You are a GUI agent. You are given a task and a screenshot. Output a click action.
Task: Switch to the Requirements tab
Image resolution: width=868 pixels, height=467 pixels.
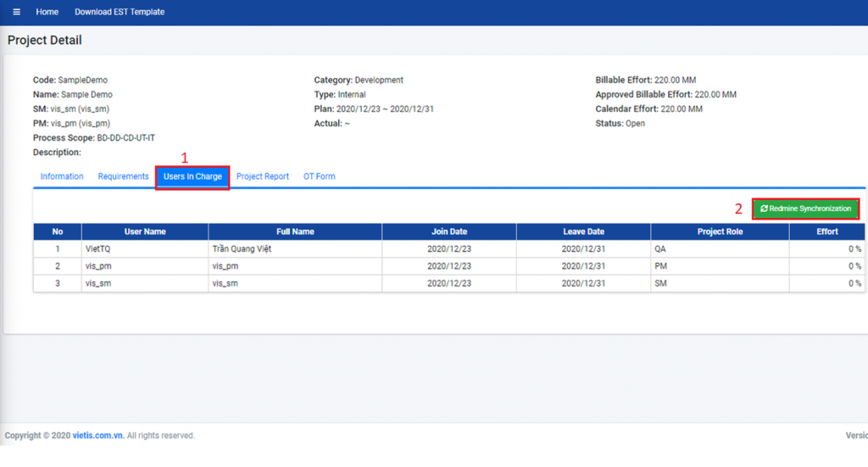124,176
